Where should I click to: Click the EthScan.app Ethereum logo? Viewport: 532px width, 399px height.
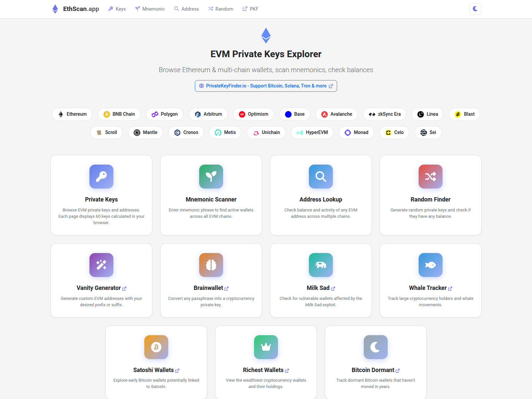(55, 9)
